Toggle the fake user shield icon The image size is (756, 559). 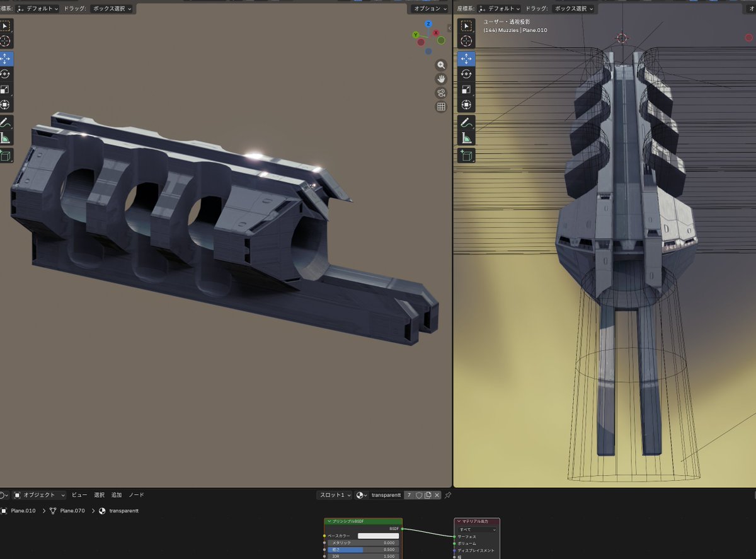point(418,495)
